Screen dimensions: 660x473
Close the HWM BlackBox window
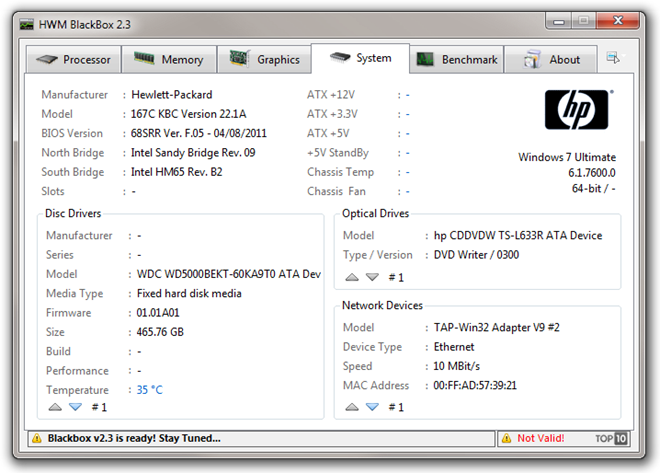click(617, 21)
